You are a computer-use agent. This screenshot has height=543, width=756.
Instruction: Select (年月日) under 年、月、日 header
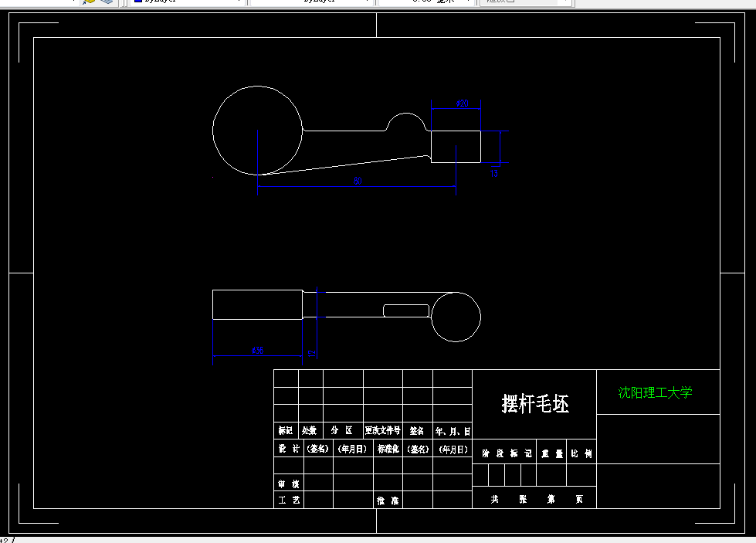pos(453,450)
